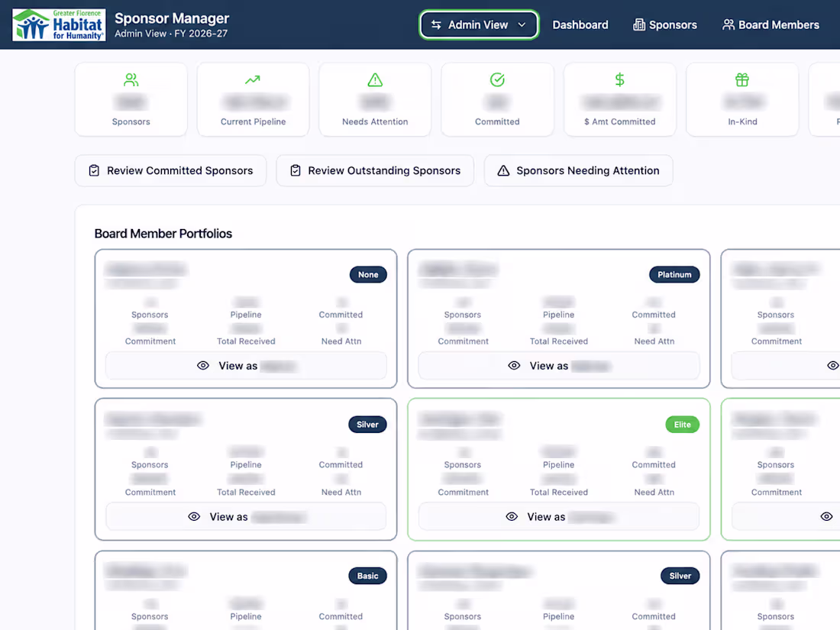840x630 pixels.
Task: Click the Habitat for Humanity logo
Action: pyautogui.click(x=59, y=24)
